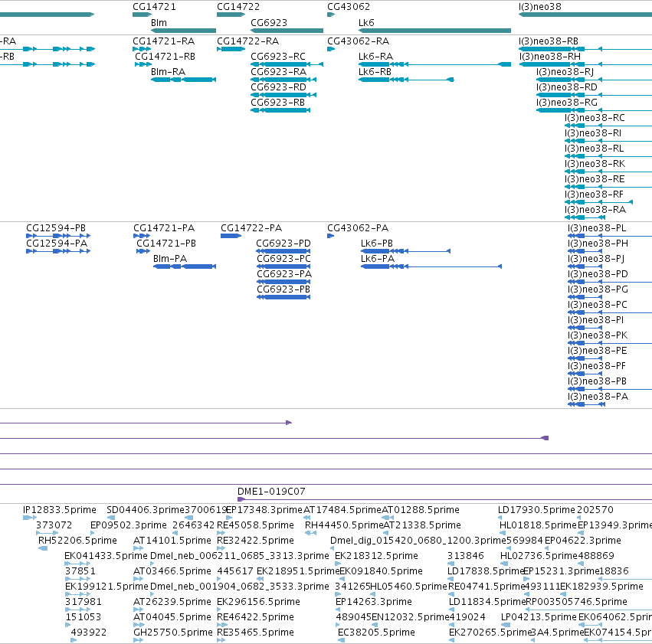This screenshot has width=652, height=644.
Task: Select protein l(3)neo38-PH
Action: pos(598,244)
